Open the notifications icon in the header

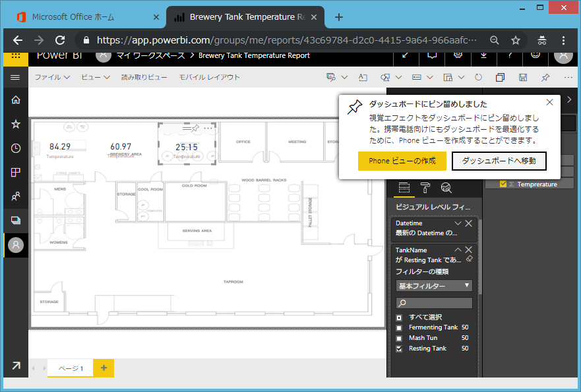(x=432, y=56)
